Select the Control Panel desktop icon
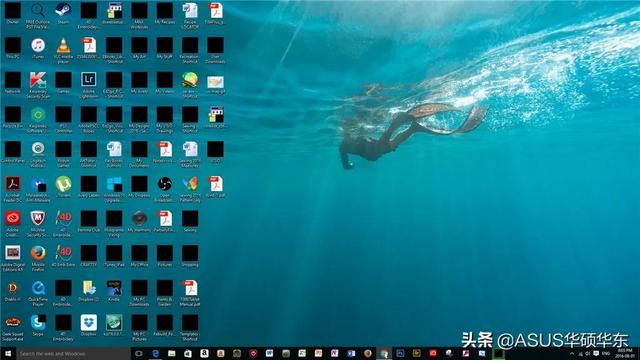640x360 pixels. [13, 149]
